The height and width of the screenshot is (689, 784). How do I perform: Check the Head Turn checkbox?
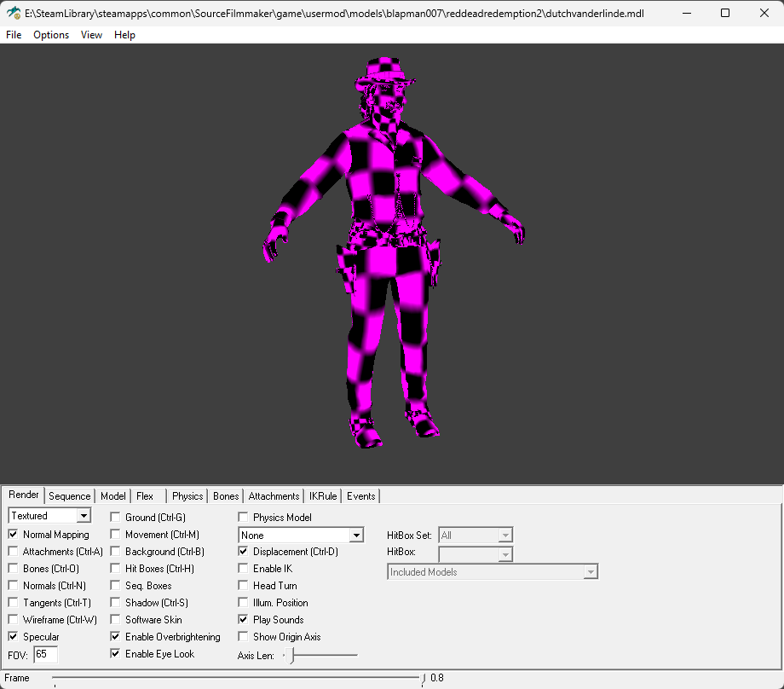click(244, 586)
